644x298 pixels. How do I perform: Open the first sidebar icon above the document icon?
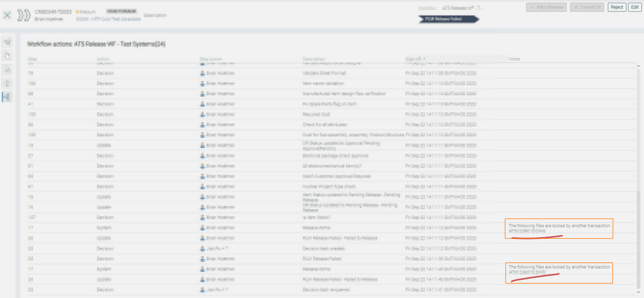coord(7,42)
